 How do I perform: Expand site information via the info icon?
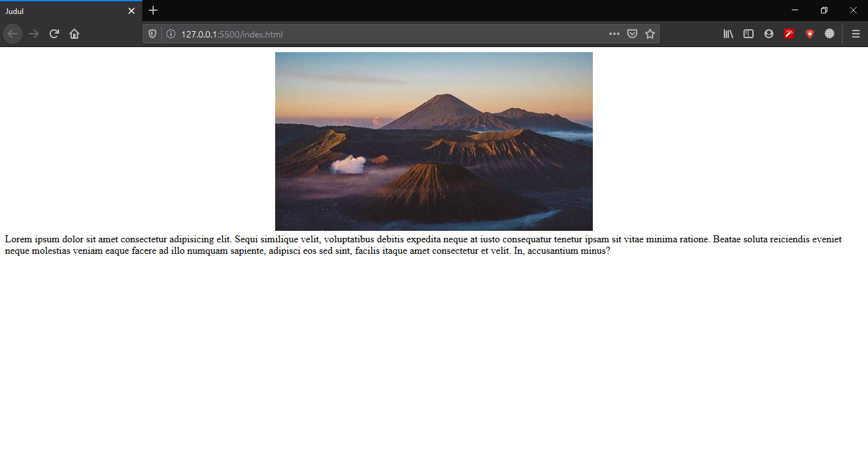coord(170,34)
